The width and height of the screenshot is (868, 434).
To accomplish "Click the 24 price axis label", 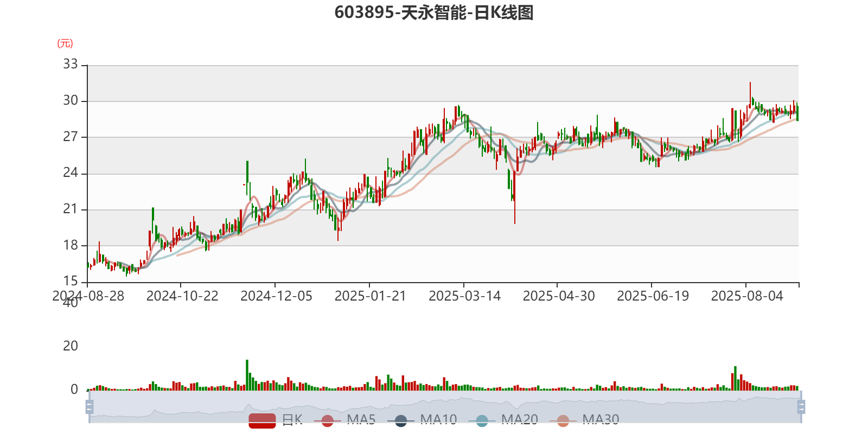I will 71,173.
